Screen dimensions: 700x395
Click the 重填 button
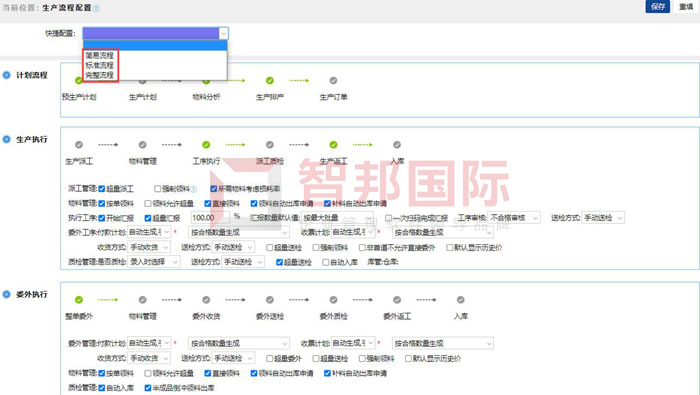[x=686, y=7]
